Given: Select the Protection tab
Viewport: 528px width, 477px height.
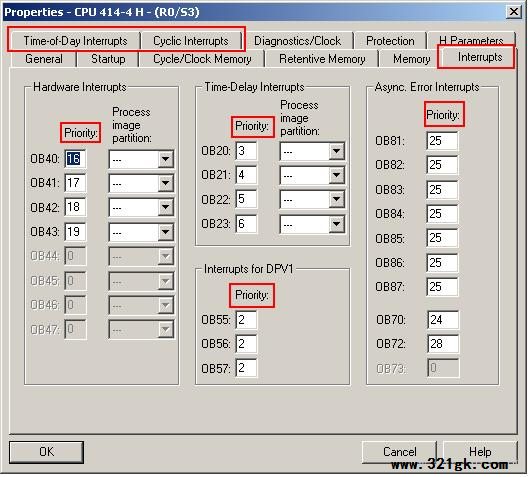Looking at the screenshot, I should (390, 41).
